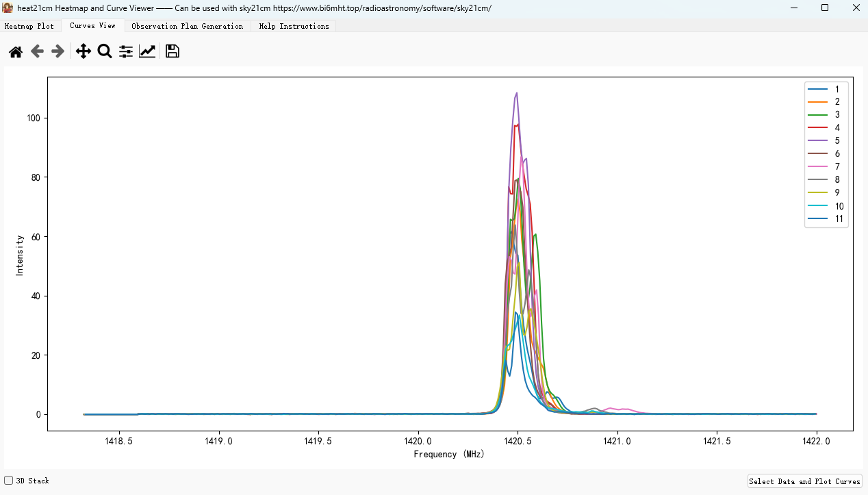868x495 pixels.
Task: Select the Pan tool icon
Action: [83, 51]
